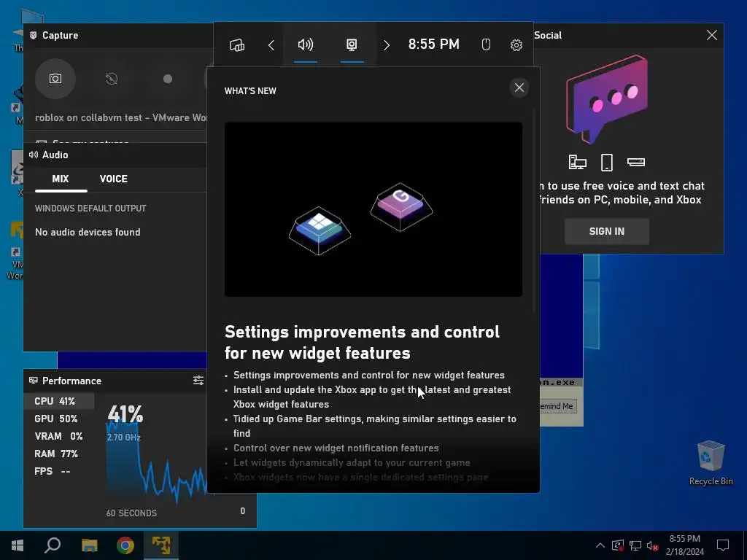Click the Game Bar 8:55 PM clock
Screen dimensions: 747x560
click(x=434, y=44)
